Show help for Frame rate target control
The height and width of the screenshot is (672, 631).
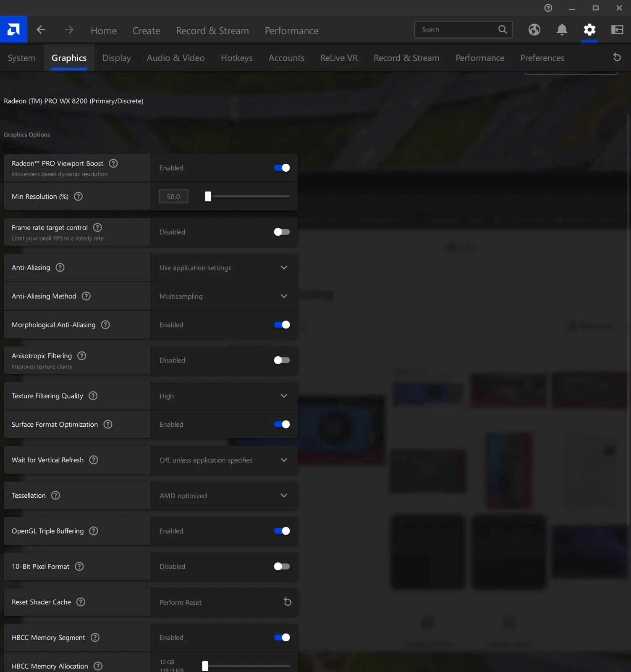pos(97,227)
